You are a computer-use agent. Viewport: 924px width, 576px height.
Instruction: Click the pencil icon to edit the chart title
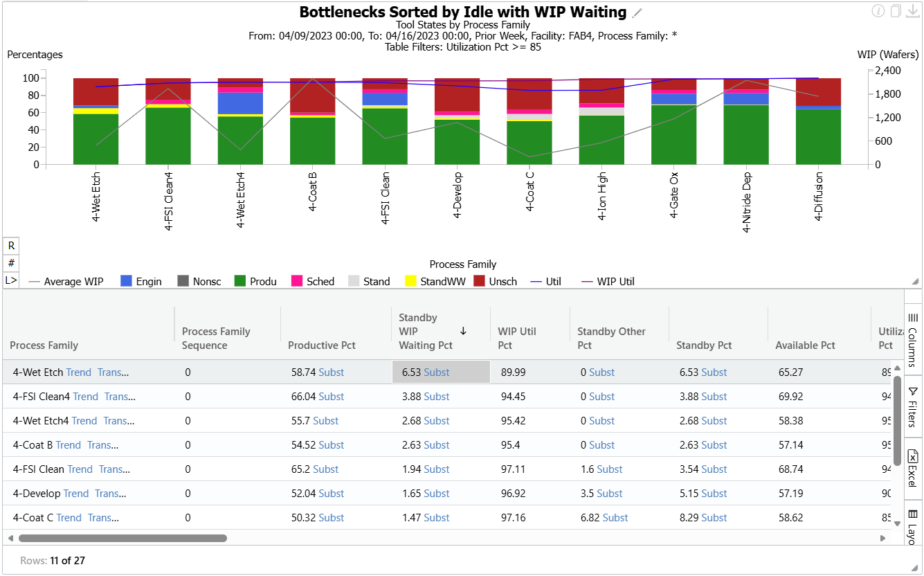tap(637, 12)
